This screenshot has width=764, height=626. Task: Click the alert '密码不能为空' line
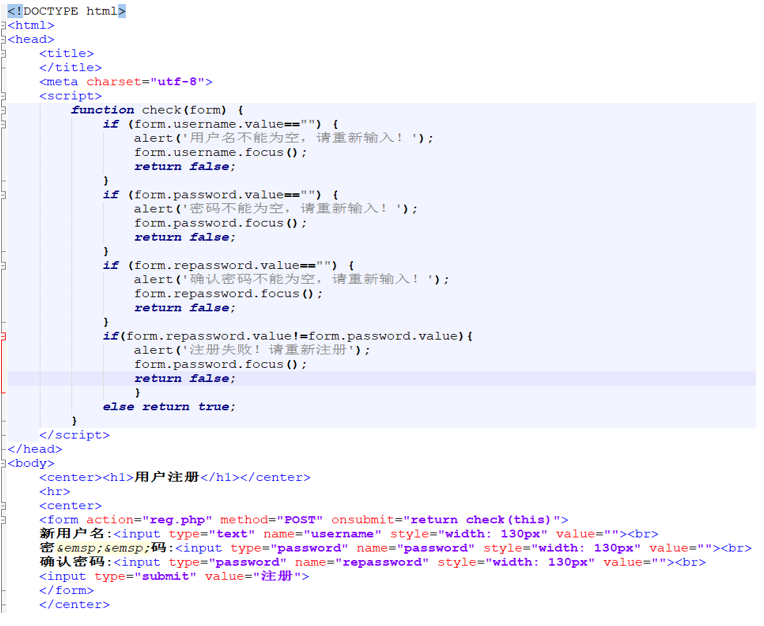(275, 209)
